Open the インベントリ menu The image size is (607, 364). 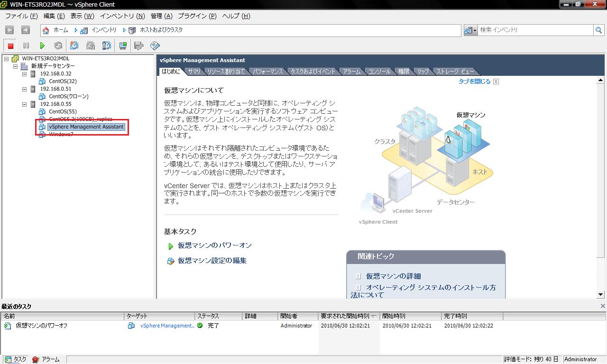coord(122,16)
